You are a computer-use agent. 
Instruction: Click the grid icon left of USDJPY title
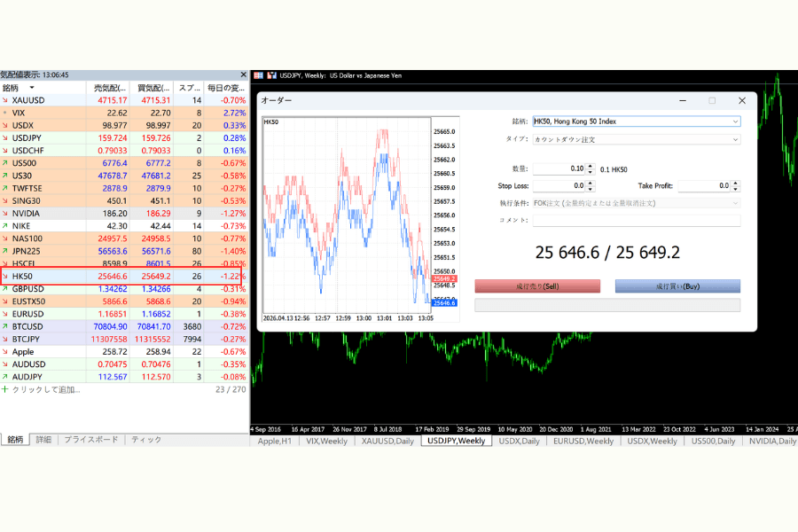[259, 75]
